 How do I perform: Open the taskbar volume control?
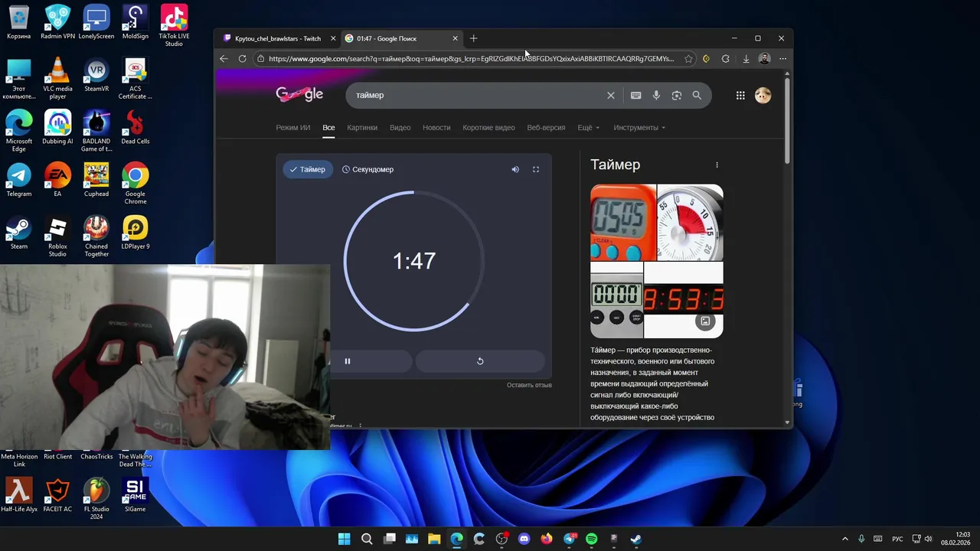click(928, 539)
